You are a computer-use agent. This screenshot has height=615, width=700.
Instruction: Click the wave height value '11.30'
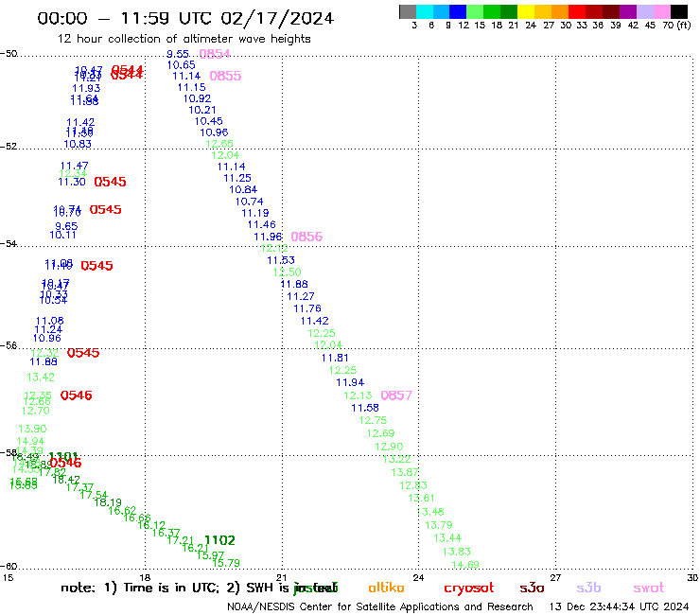click(x=72, y=182)
